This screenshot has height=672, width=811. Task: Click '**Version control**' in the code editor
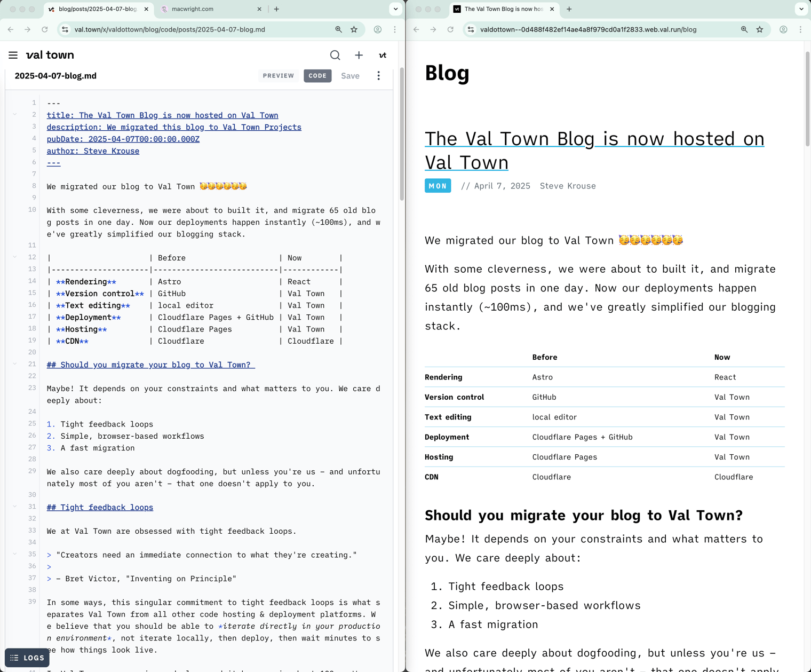(100, 294)
